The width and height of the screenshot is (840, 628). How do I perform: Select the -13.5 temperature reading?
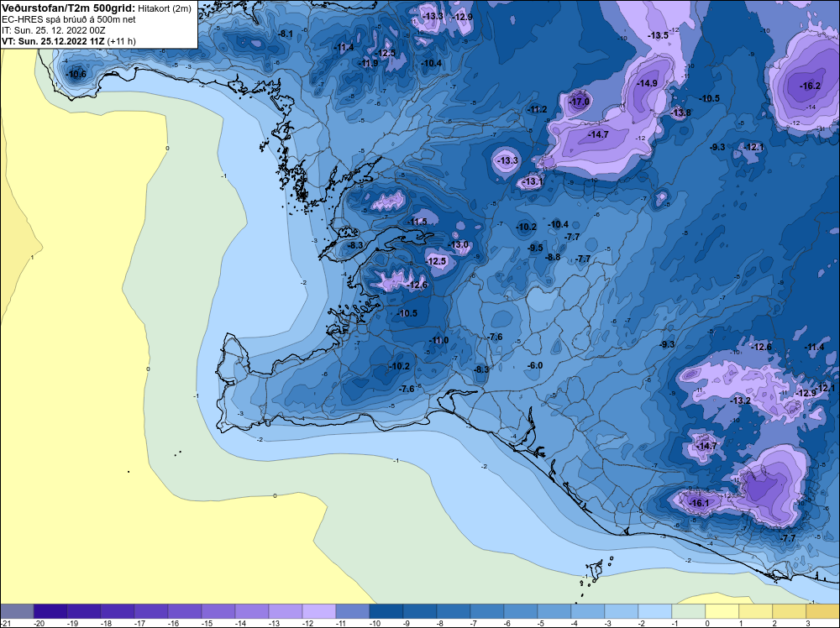[659, 35]
